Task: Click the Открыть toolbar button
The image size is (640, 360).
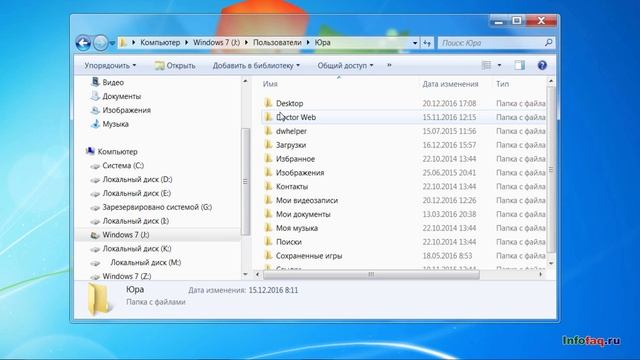Action: click(175, 65)
